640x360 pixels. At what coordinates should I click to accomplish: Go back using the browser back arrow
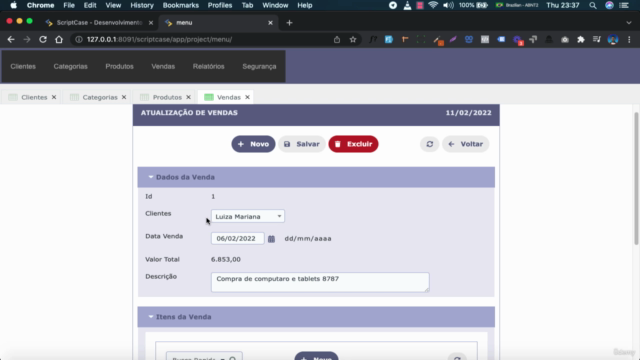pos(11,40)
